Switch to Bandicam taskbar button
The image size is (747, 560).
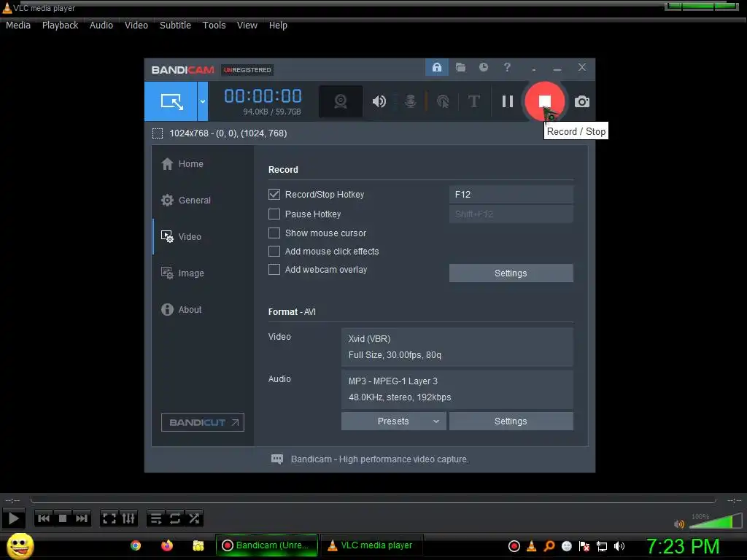pos(267,545)
